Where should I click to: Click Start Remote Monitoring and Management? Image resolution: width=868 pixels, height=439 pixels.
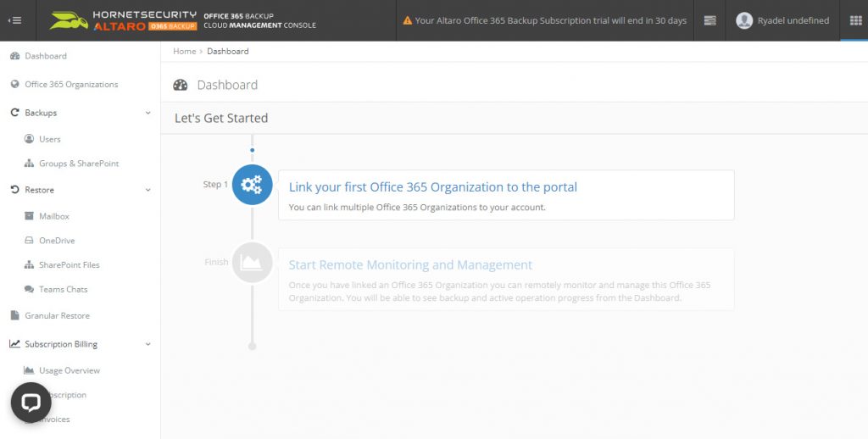[x=410, y=264]
